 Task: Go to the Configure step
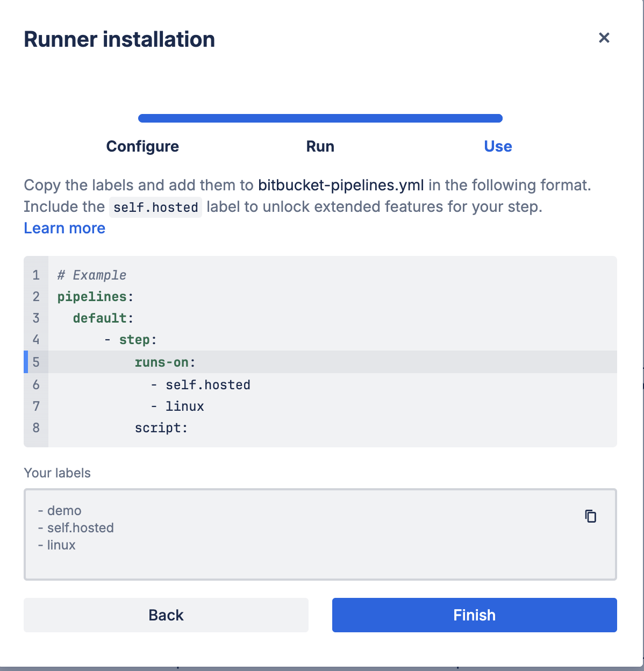point(142,146)
